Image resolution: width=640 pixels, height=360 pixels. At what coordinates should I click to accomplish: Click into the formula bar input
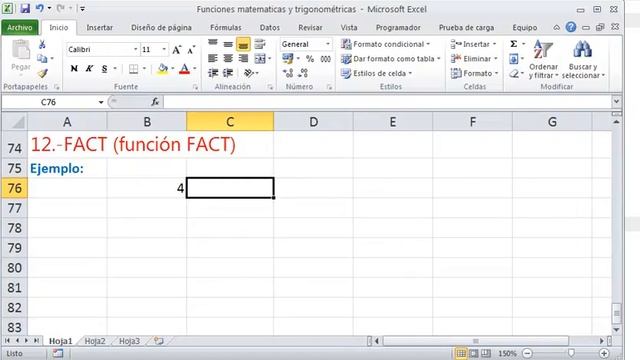(x=387, y=102)
